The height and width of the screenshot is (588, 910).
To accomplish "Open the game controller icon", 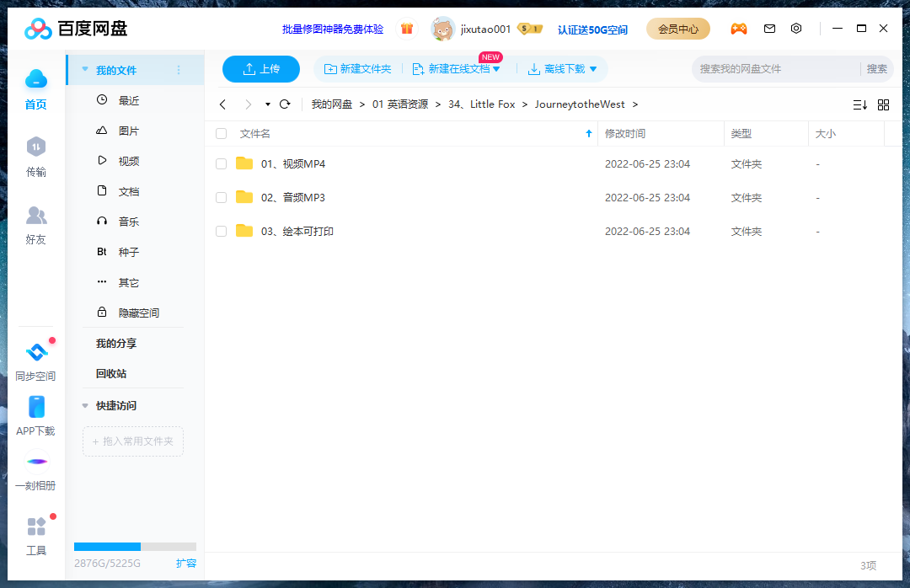I will (x=739, y=29).
